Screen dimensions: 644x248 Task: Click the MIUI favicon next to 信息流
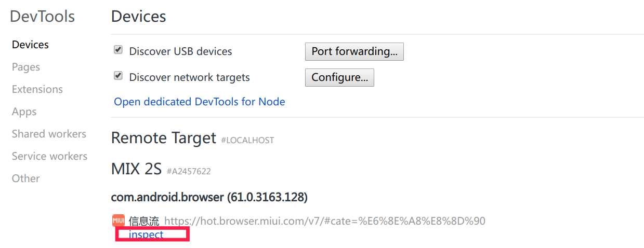point(119,221)
